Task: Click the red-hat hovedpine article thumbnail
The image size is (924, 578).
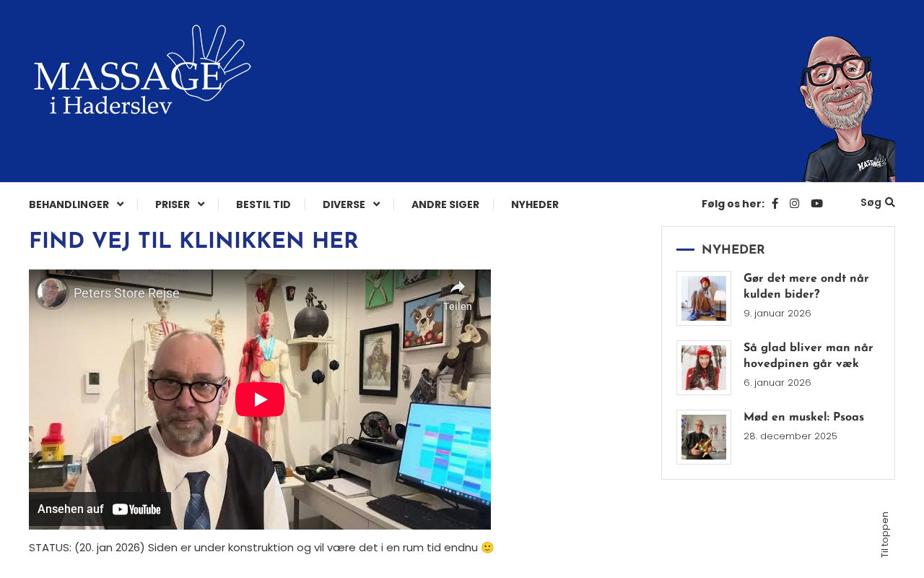Action: click(704, 368)
